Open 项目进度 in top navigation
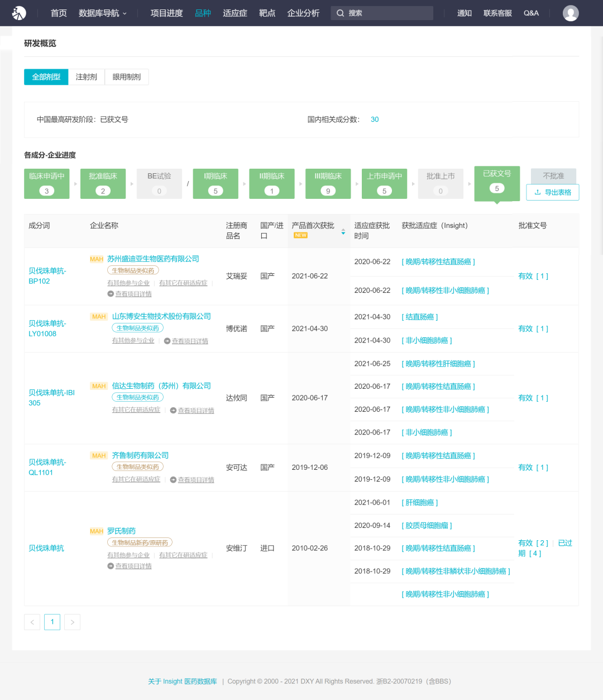603x700 pixels. (x=166, y=13)
